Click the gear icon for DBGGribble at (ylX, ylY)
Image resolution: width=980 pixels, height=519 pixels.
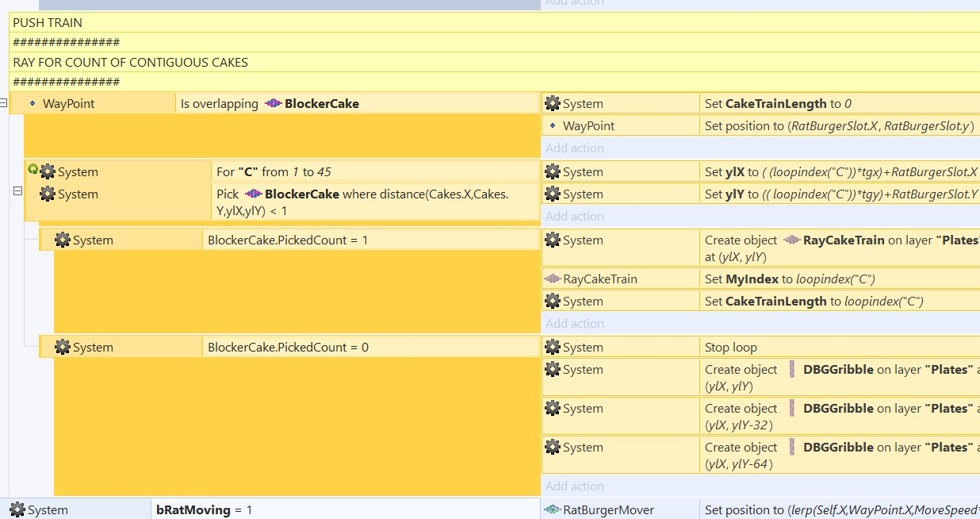(x=553, y=369)
